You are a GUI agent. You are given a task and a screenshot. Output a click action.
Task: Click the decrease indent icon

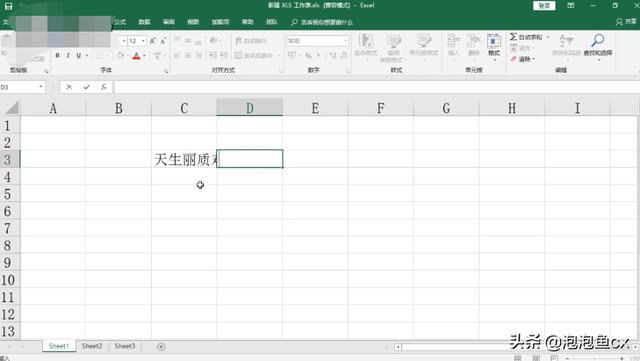(213, 55)
